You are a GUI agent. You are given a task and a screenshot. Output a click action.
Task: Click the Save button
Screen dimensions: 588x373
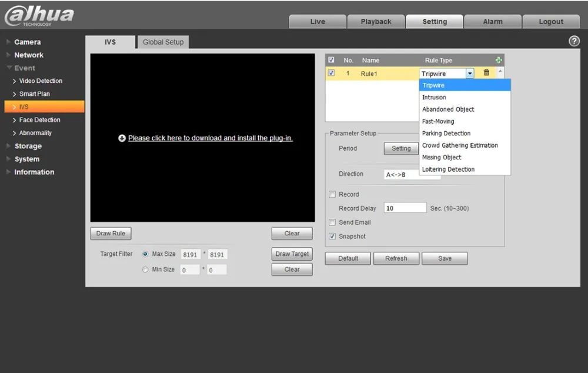[x=445, y=258]
